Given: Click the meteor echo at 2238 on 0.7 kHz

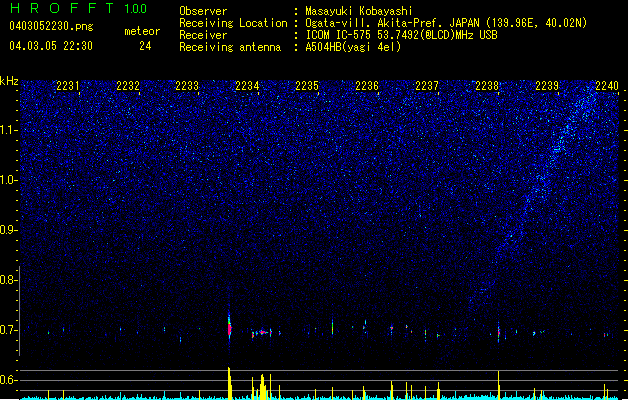Looking at the screenshot, I should (x=499, y=332).
